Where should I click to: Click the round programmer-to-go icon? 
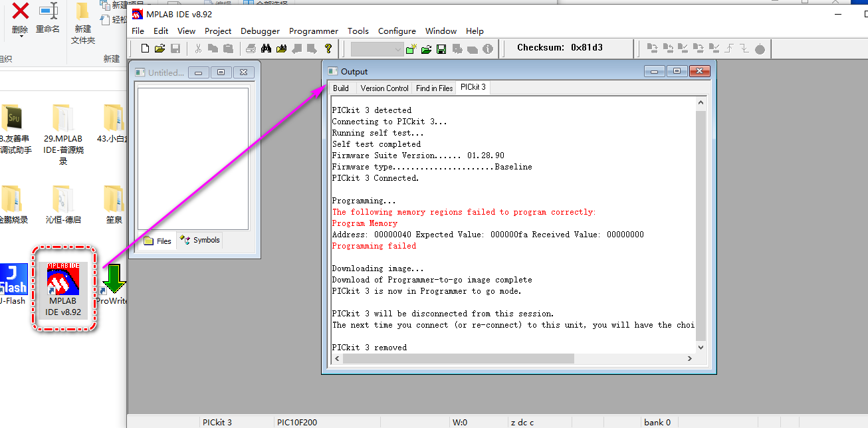760,49
